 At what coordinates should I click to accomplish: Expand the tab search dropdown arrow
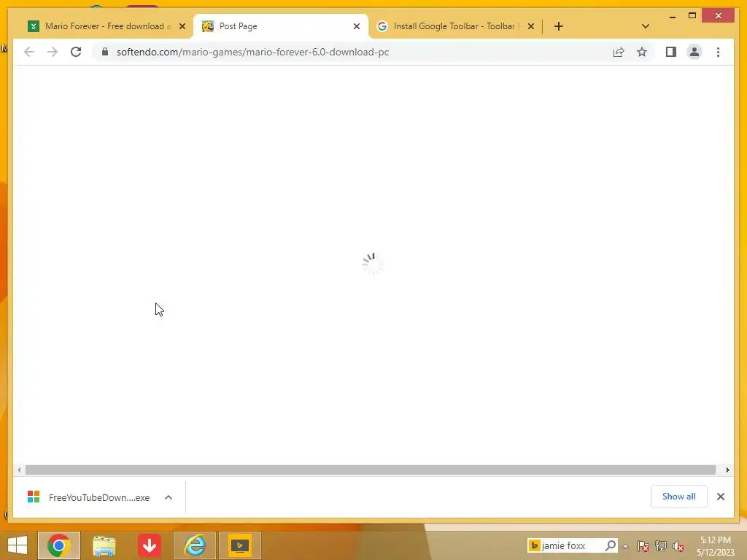pyautogui.click(x=645, y=26)
